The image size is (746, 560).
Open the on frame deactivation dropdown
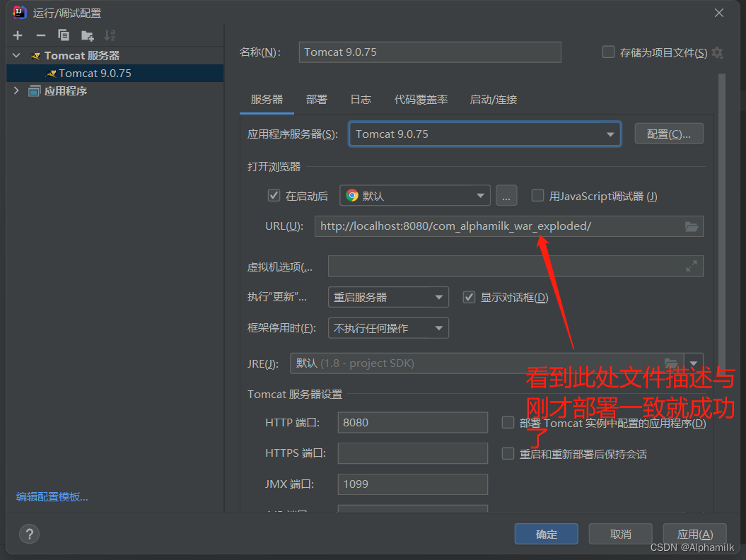(388, 328)
